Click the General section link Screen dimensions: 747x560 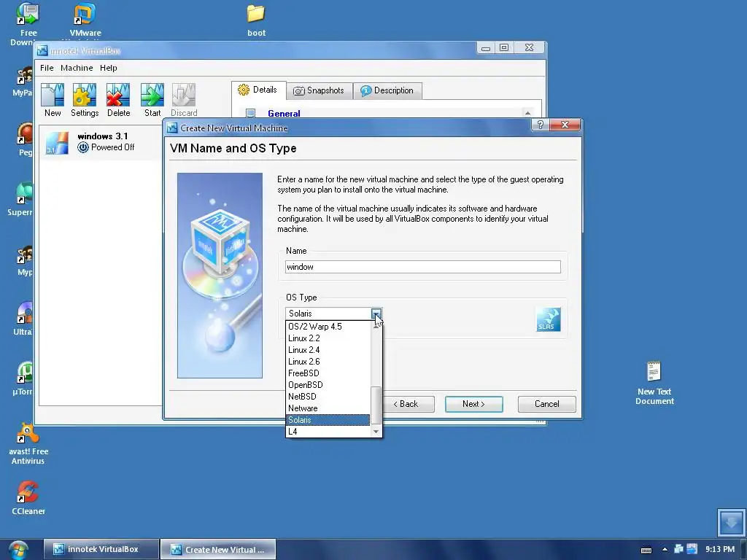284,113
